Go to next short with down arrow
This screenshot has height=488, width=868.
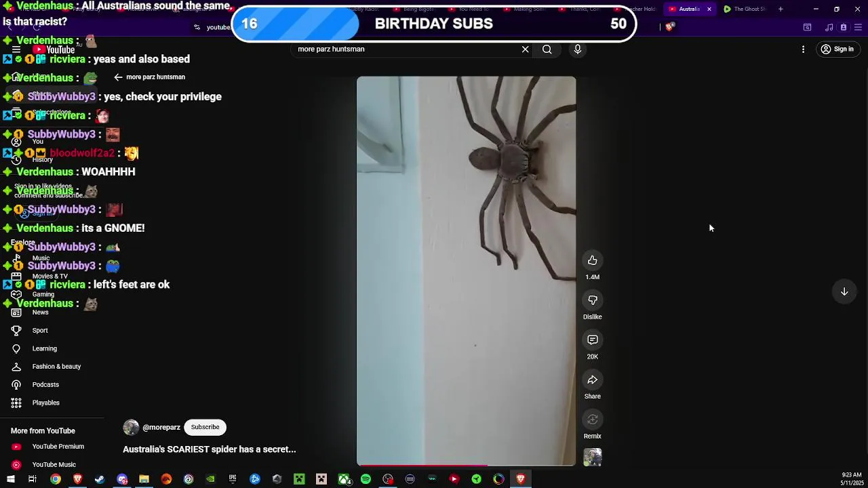click(844, 291)
